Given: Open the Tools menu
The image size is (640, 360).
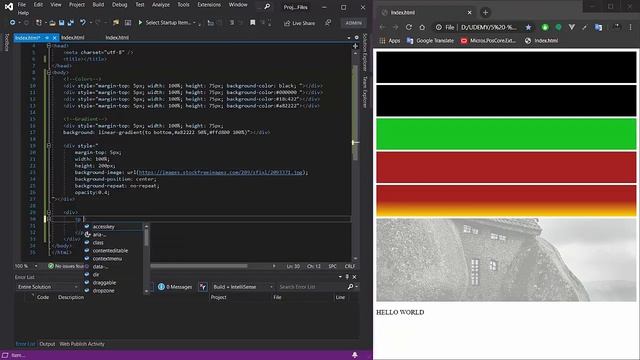Looking at the screenshot, I should (x=183, y=4).
